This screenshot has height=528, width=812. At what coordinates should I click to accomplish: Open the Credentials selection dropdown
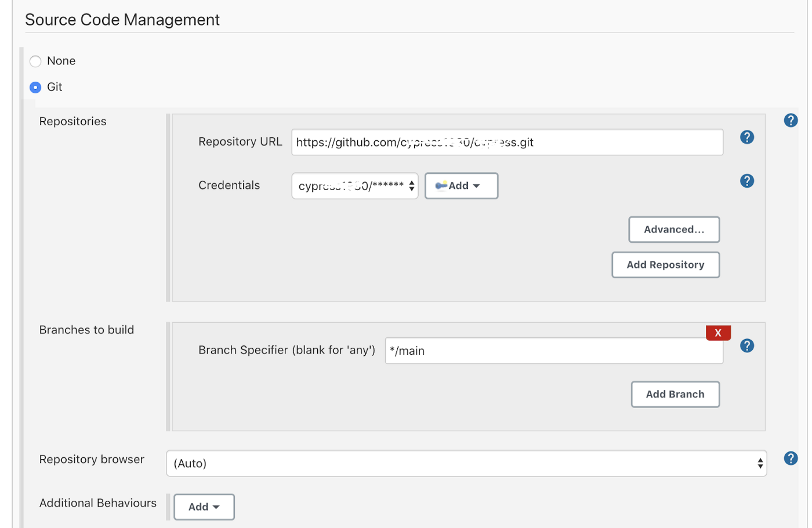click(x=355, y=186)
